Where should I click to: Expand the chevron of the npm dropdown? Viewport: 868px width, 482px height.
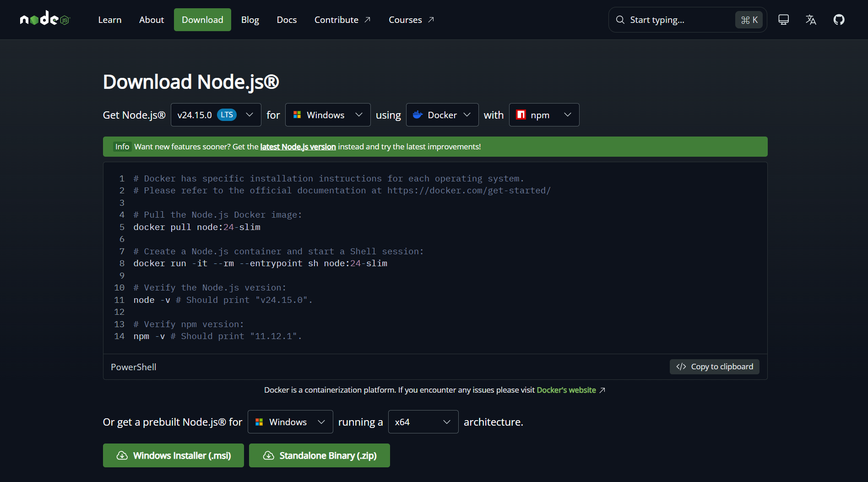click(568, 115)
